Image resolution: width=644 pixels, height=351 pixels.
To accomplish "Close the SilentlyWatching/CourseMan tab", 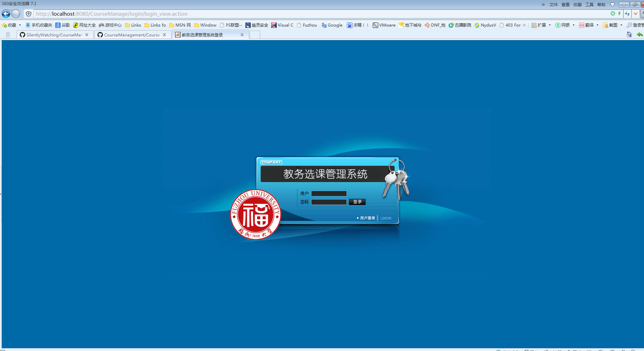I will pyautogui.click(x=87, y=35).
